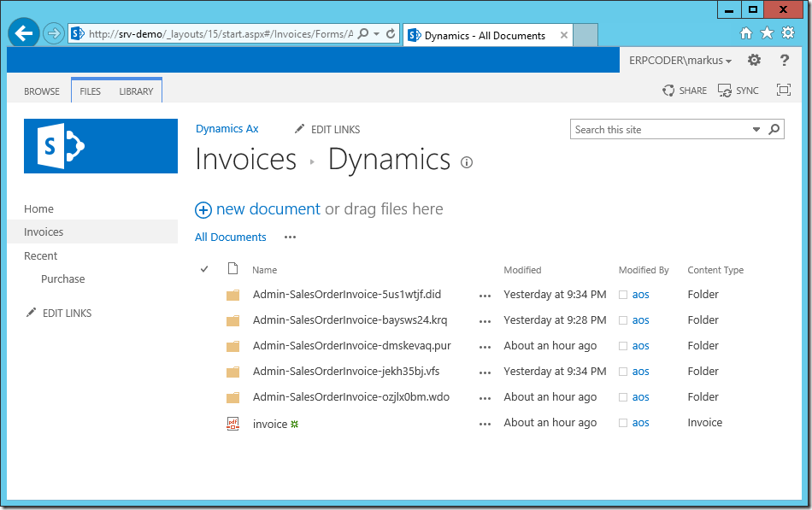Click the pencil icon next to EDIT LINKS
Image resolution: width=812 pixels, height=510 pixels.
click(300, 128)
